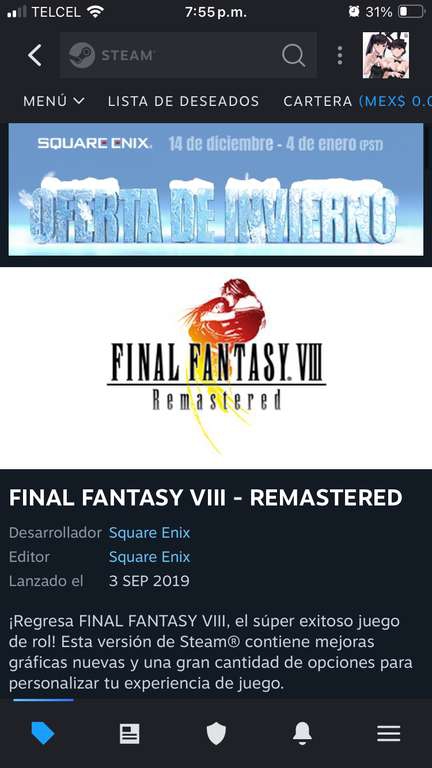Open LISTA DE DESEADOS
This screenshot has width=432, height=768.
[184, 101]
